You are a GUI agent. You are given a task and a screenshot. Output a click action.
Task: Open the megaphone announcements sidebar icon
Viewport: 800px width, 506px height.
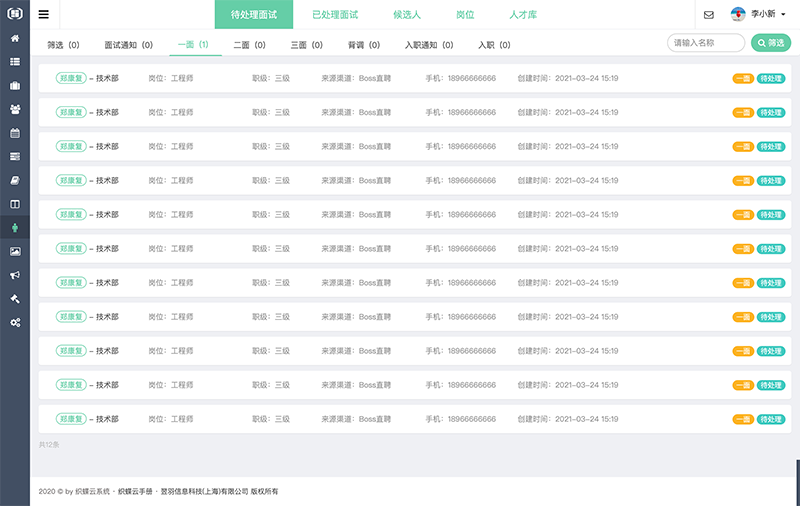(15, 275)
